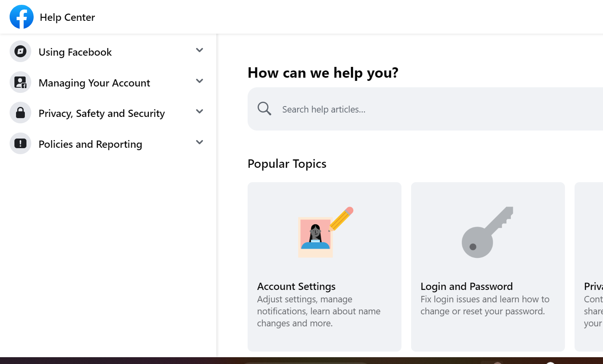The image size is (603, 364).
Task: Click the Login and Password key illustration
Action: click(x=488, y=232)
